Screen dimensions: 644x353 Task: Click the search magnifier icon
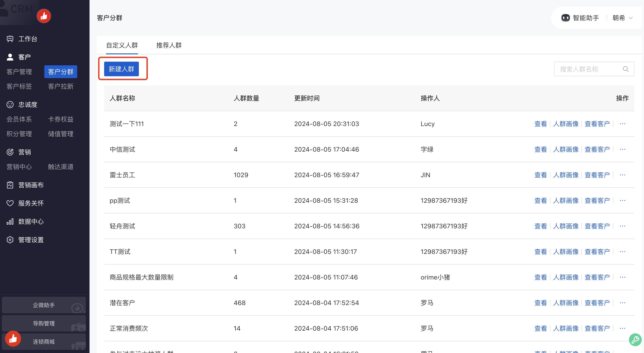(626, 69)
